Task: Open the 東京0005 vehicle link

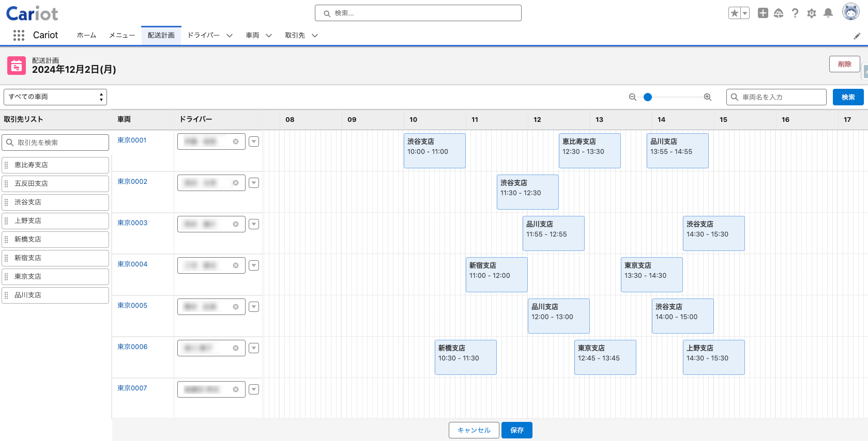Action: coord(132,306)
